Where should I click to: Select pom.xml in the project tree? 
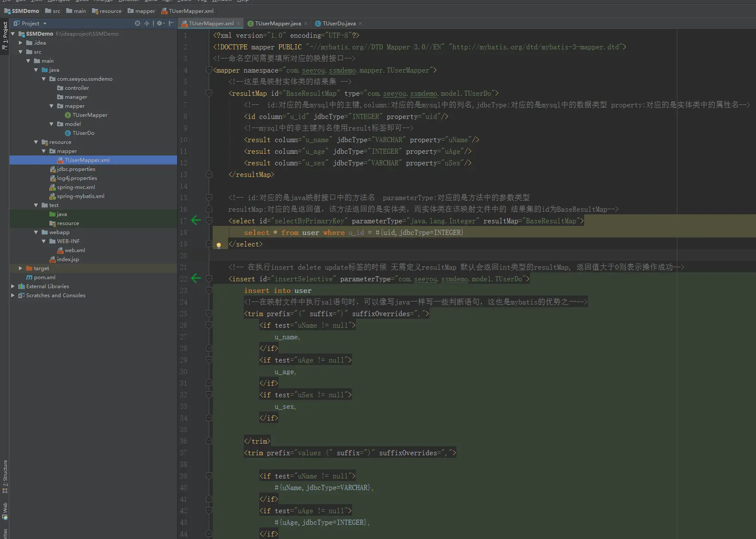click(x=44, y=277)
